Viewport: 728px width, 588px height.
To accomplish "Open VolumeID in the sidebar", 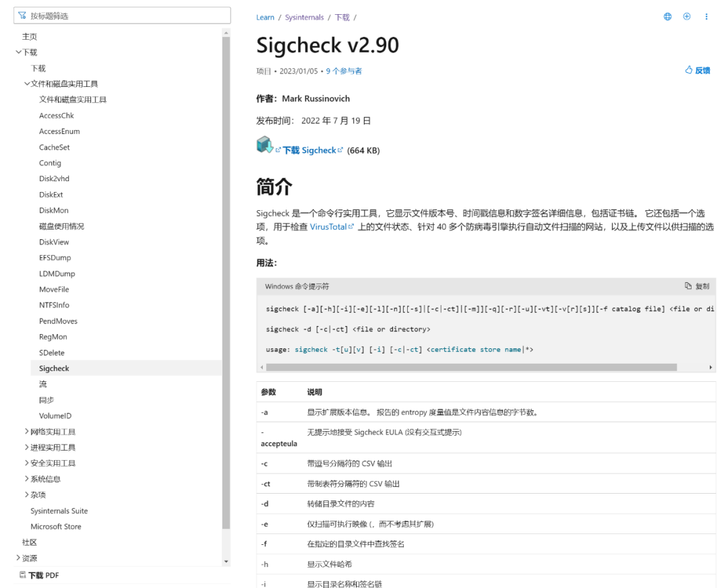I will [x=55, y=416].
